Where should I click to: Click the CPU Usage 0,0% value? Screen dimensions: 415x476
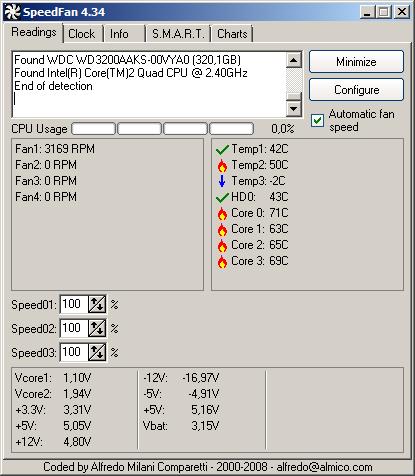[x=283, y=129]
